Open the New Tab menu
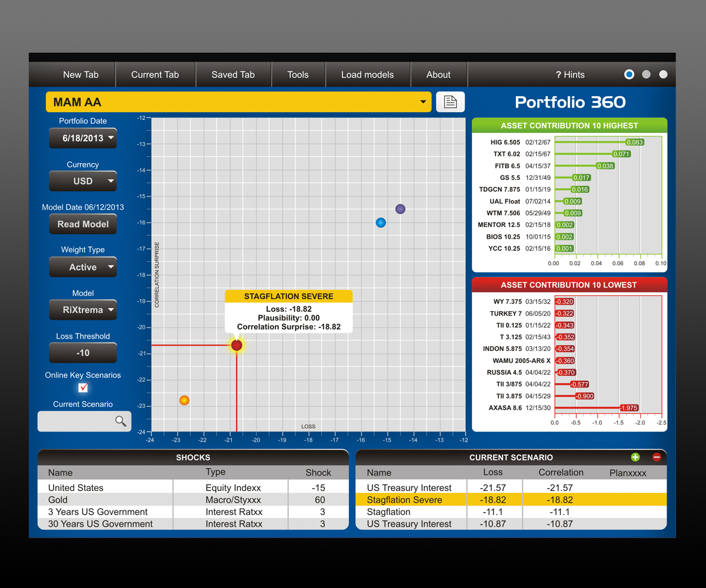The height and width of the screenshot is (588, 706). (x=81, y=75)
